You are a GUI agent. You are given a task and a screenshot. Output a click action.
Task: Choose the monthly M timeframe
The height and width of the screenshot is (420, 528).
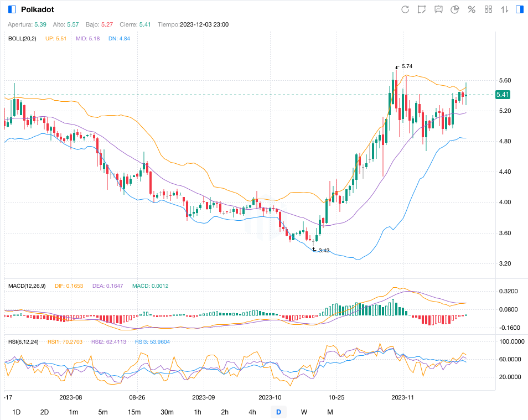(x=330, y=412)
